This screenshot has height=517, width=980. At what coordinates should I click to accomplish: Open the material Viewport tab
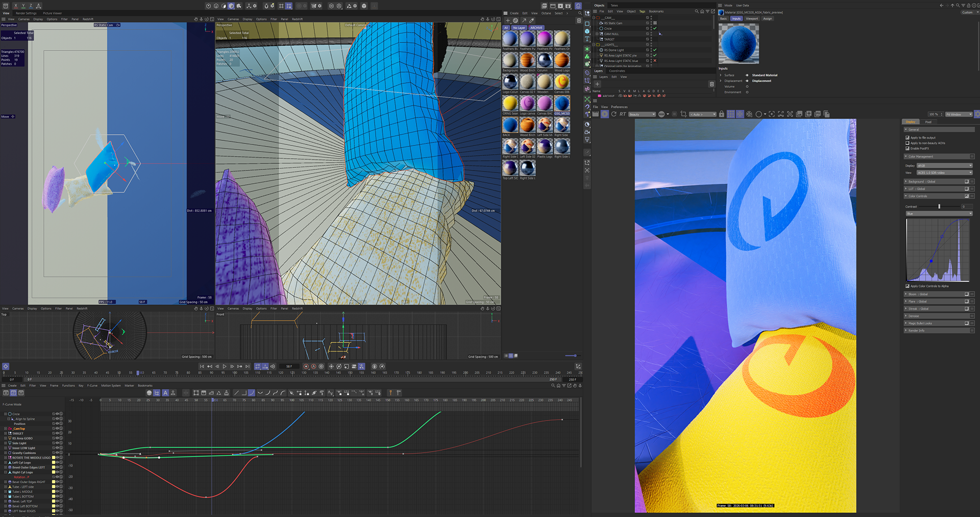[x=752, y=18]
